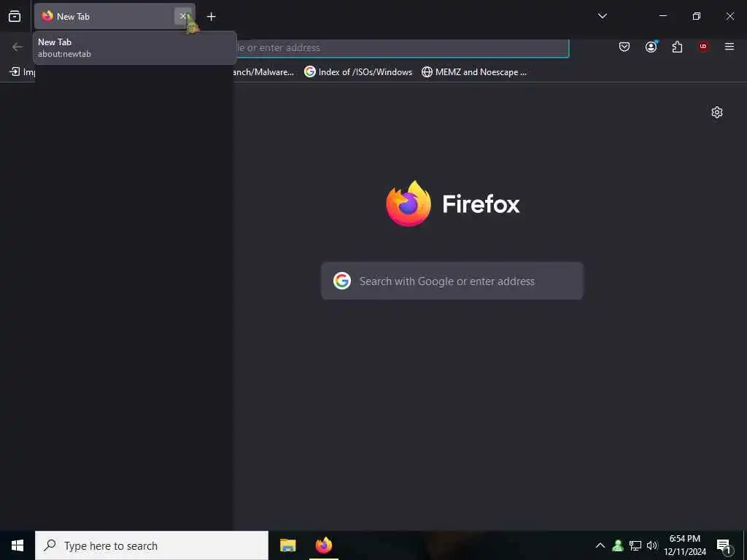Open the Save to Pocket button

point(624,47)
